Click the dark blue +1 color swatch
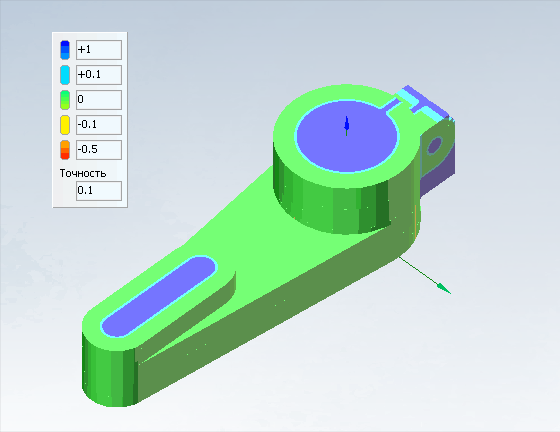Image resolution: width=560 pixels, height=432 pixels. tap(65, 50)
